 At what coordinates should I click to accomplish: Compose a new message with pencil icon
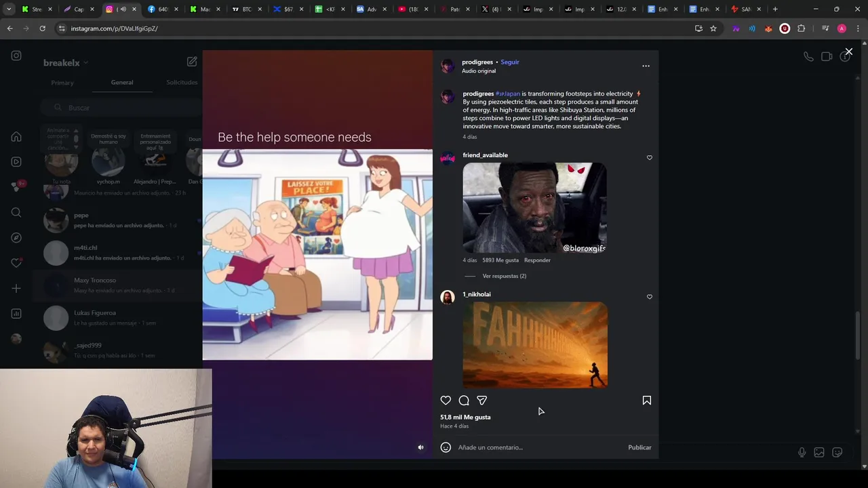click(x=192, y=62)
